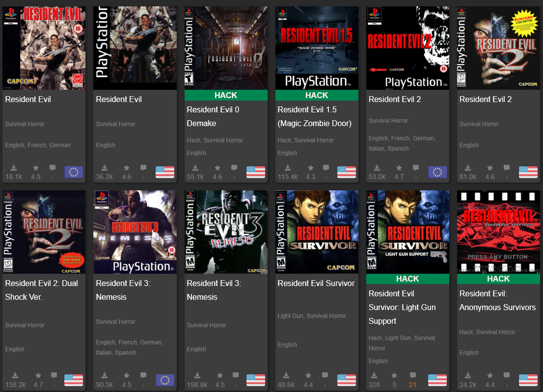Click the 115.4k download count
Viewport: 543px width, 392px height.
coord(288,177)
